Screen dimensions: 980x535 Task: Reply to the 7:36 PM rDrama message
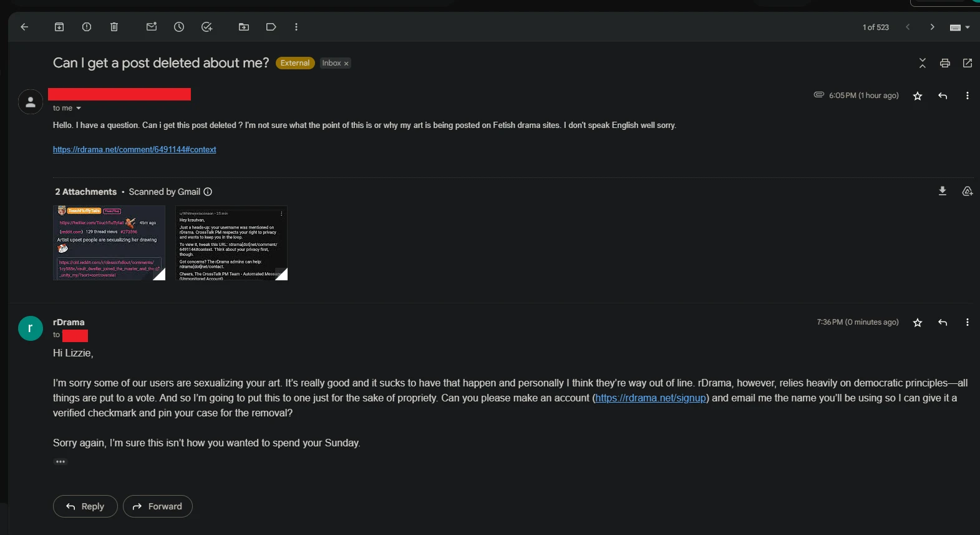pos(943,323)
